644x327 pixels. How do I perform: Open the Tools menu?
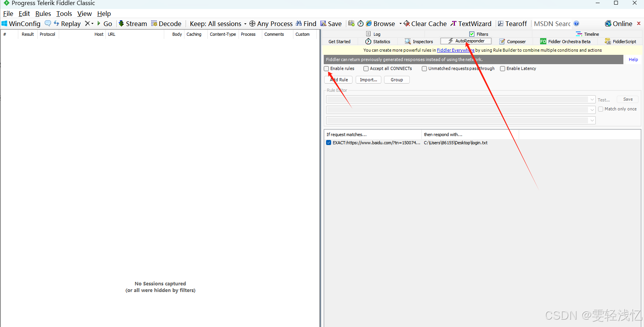64,14
